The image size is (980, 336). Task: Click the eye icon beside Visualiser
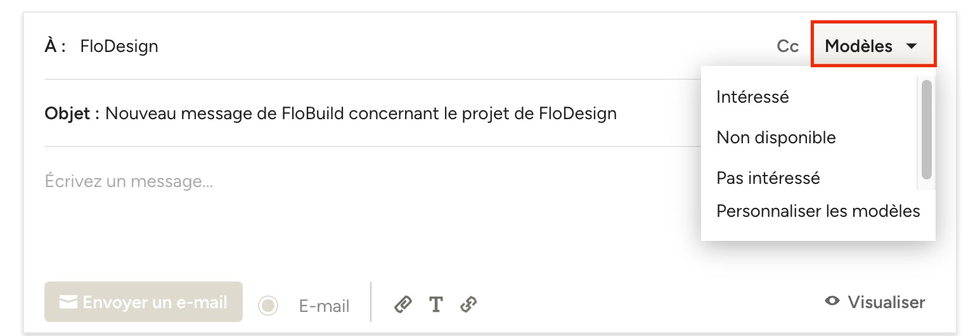pos(832,301)
